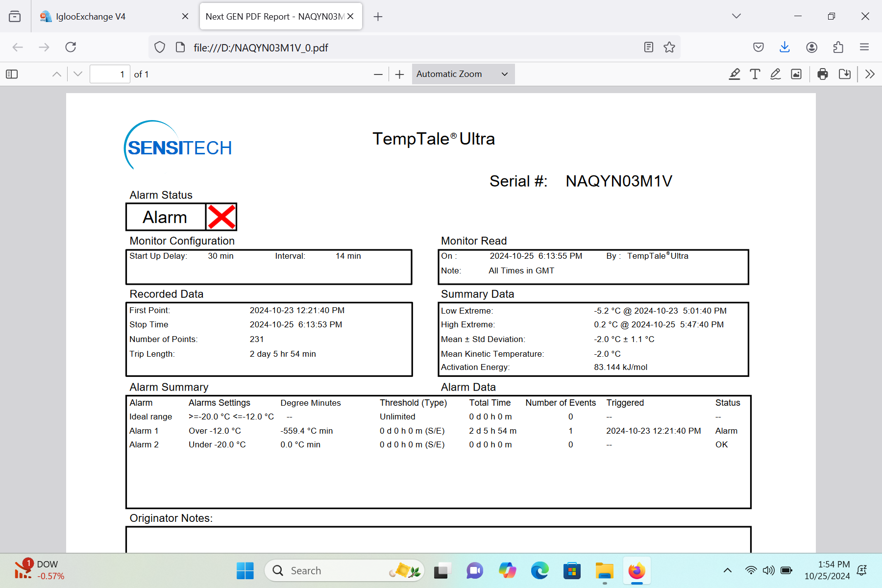Open the Firefox tab list icon
The image size is (882, 588).
[x=15, y=16]
